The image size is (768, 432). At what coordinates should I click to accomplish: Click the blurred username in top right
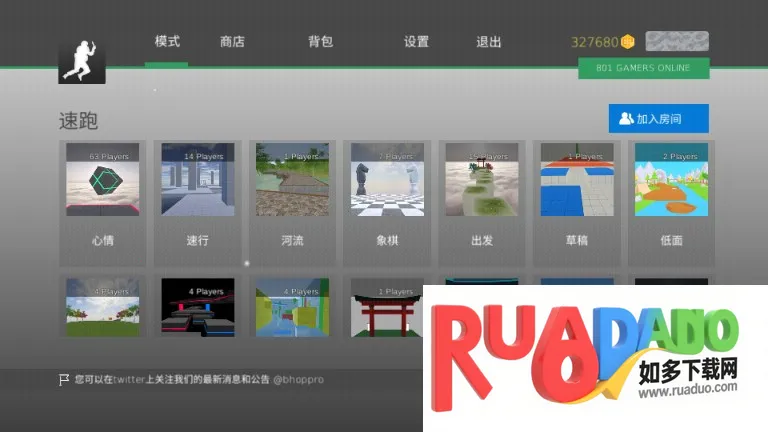pos(677,42)
